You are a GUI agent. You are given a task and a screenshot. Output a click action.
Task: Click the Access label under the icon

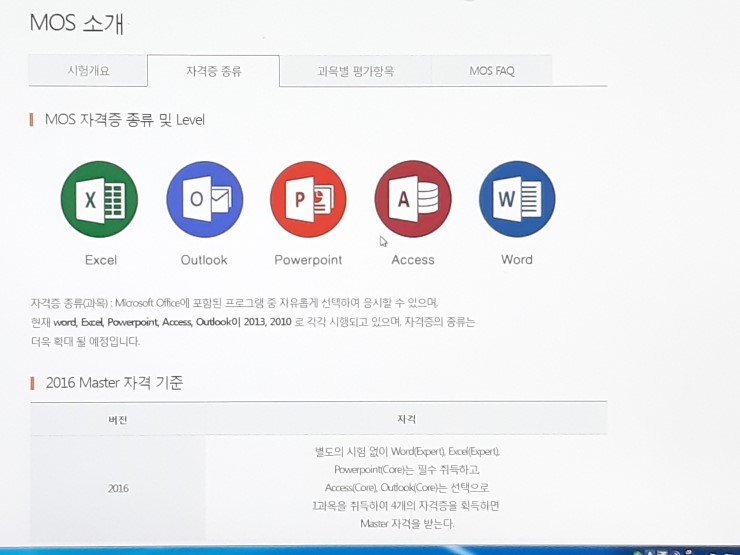[413, 260]
